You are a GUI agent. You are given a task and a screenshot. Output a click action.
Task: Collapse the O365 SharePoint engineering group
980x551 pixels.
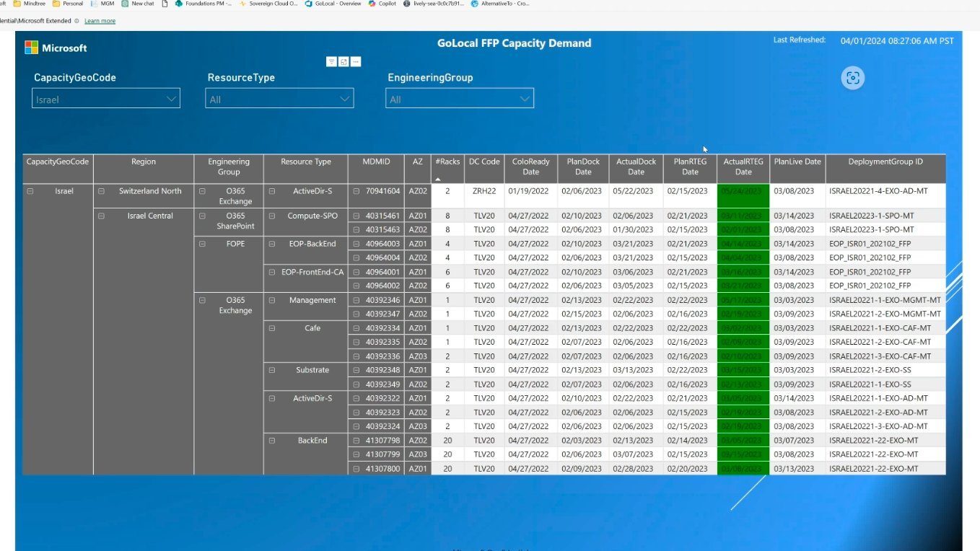coord(203,216)
